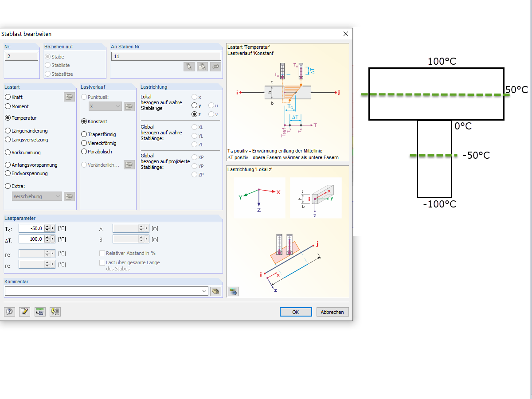
Task: Select the Temperatur load type
Action: click(x=21, y=118)
